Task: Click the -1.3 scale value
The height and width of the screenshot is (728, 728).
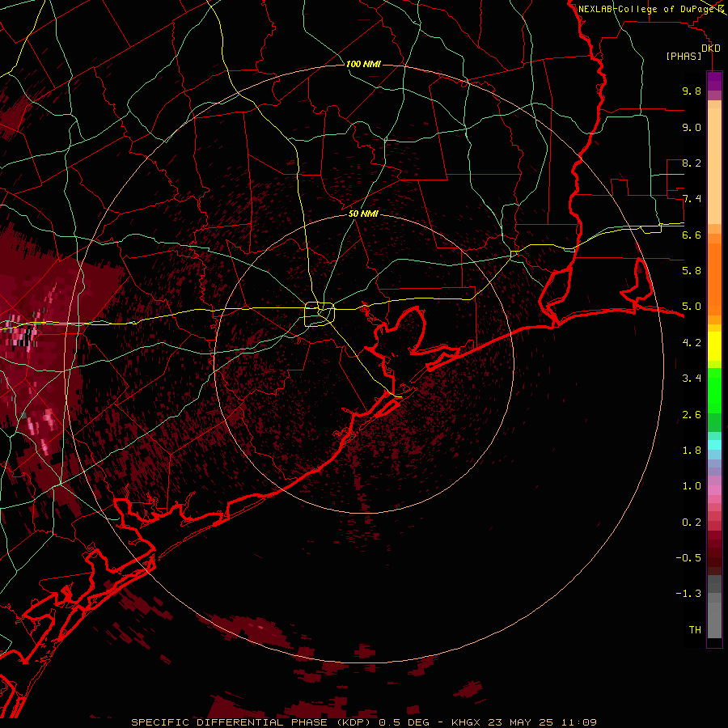Action: coord(688,594)
